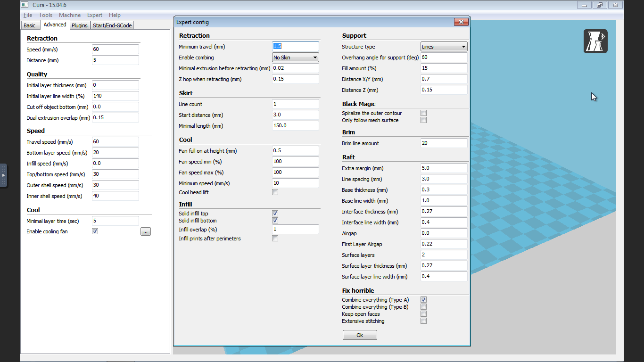644x362 pixels.
Task: Open the Machine menu
Action: point(70,15)
